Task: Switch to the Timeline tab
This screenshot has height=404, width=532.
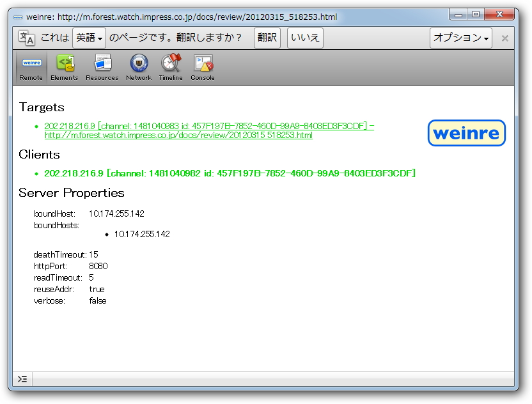Action: pyautogui.click(x=170, y=66)
